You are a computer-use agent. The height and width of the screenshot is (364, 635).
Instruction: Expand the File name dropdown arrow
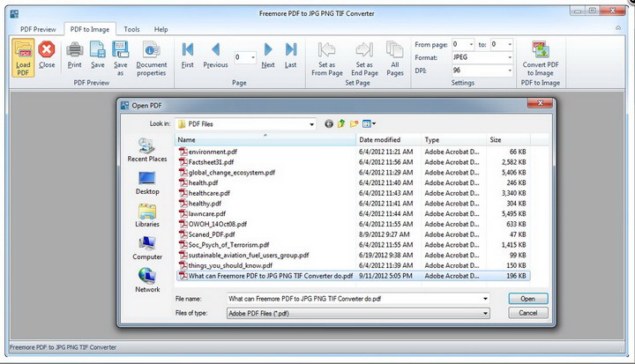(x=485, y=299)
